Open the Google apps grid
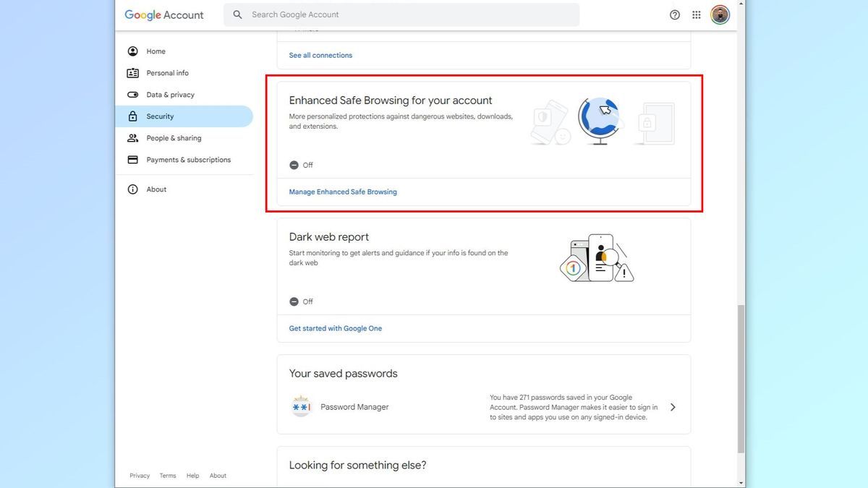Viewport: 868px width, 488px height. (x=696, y=14)
